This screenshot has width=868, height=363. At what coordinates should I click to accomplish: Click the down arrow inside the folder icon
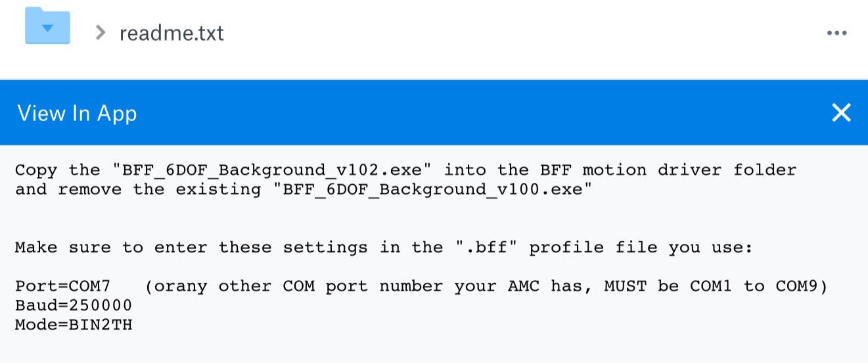tap(47, 28)
